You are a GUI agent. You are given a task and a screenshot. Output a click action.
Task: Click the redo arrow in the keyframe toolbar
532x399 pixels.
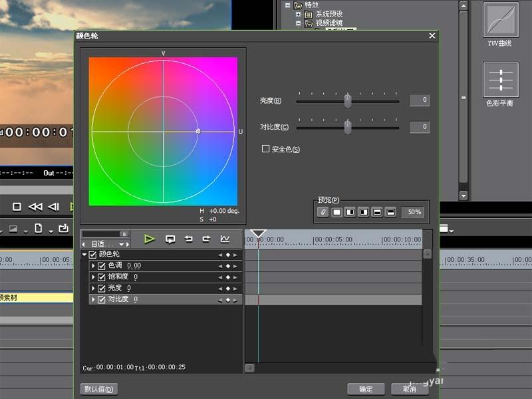point(207,238)
